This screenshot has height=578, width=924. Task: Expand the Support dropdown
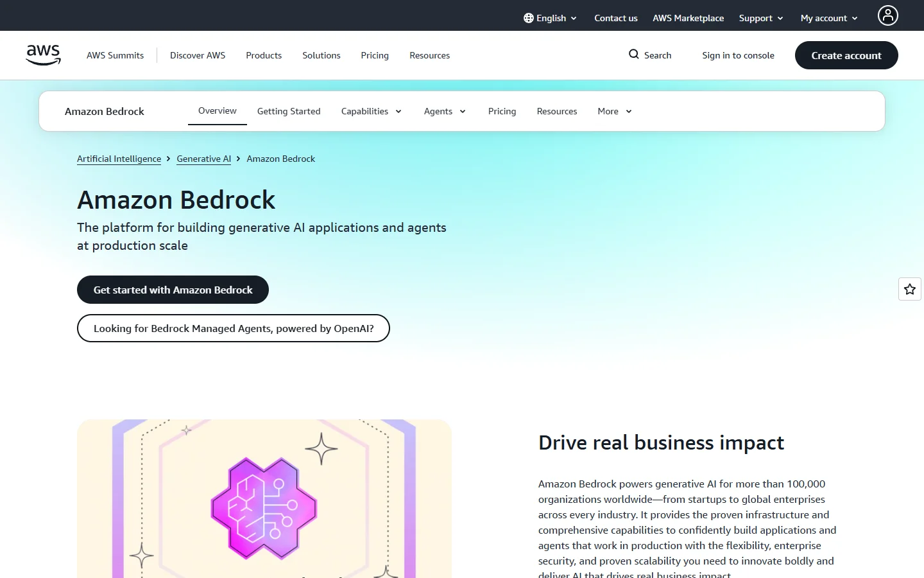[761, 18]
